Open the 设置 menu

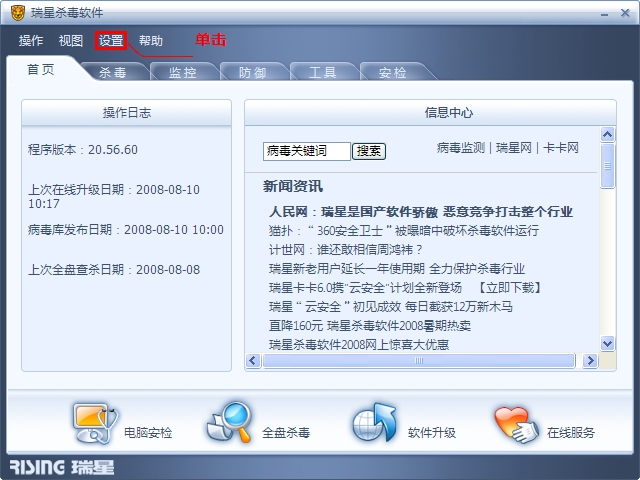click(111, 40)
